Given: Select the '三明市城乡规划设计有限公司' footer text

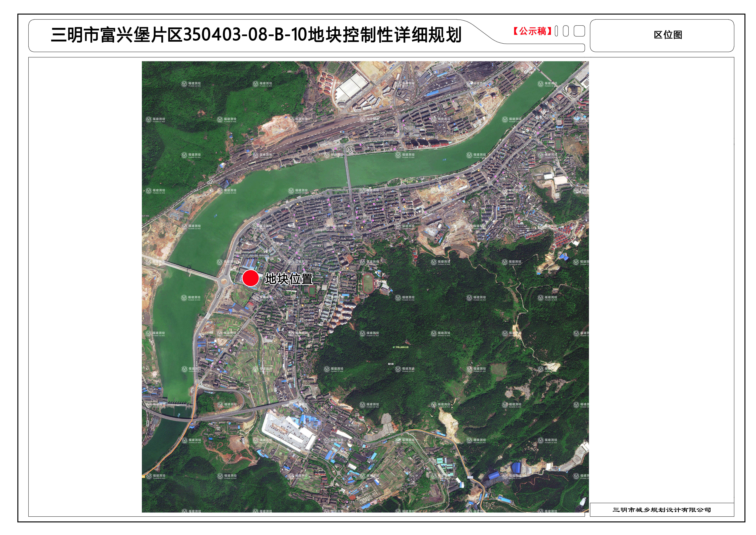Looking at the screenshot, I should coord(662,510).
